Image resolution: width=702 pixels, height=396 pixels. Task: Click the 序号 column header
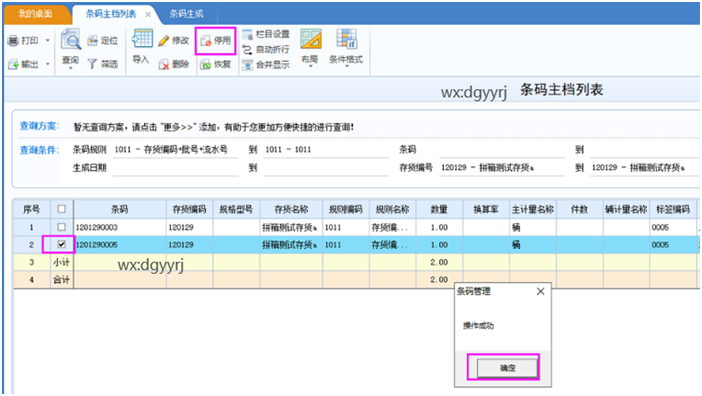coord(31,209)
